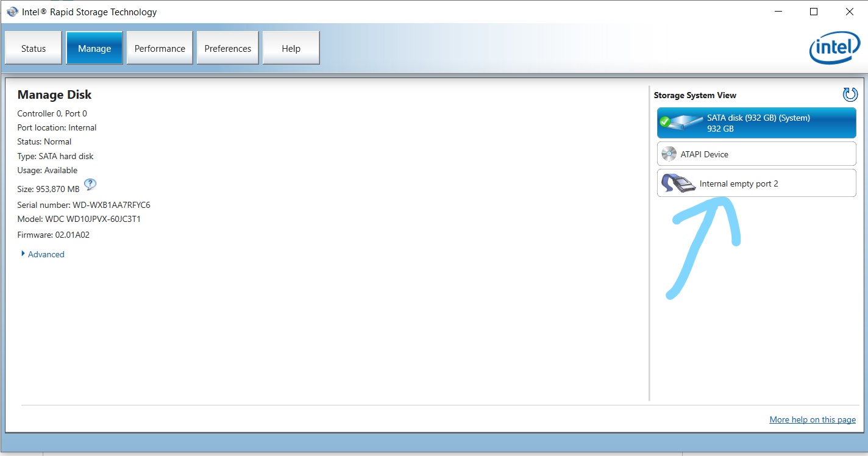The width and height of the screenshot is (868, 456).
Task: Click the help tooltip beside disk Size
Action: pos(90,183)
